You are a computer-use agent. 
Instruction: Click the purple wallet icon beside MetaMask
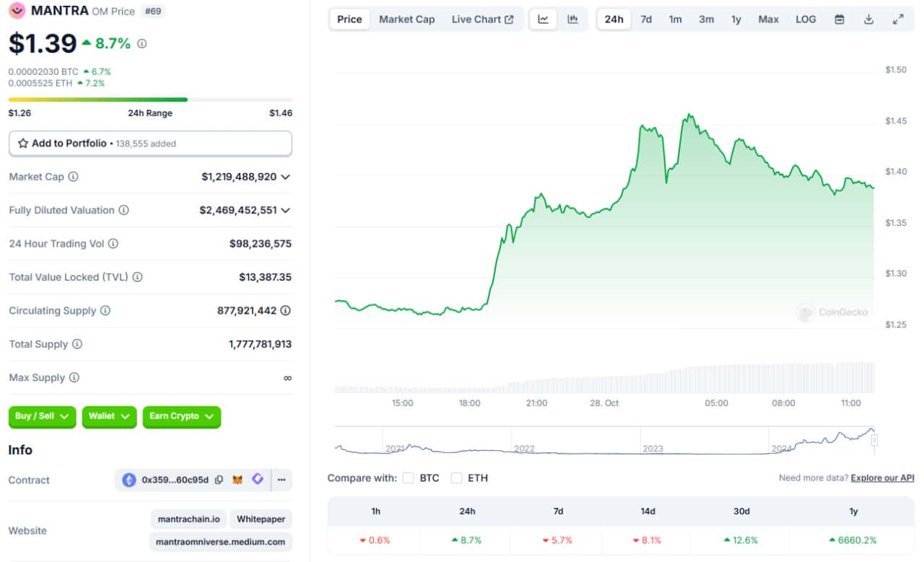coord(258,479)
